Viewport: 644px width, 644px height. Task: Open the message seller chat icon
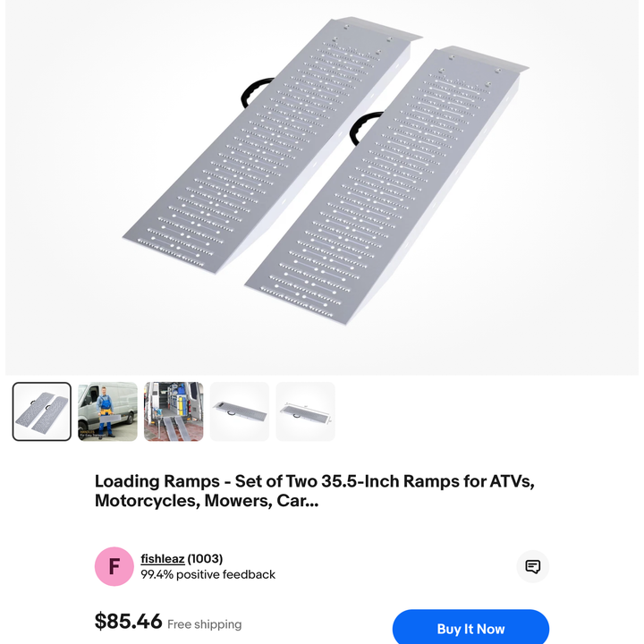click(x=532, y=566)
